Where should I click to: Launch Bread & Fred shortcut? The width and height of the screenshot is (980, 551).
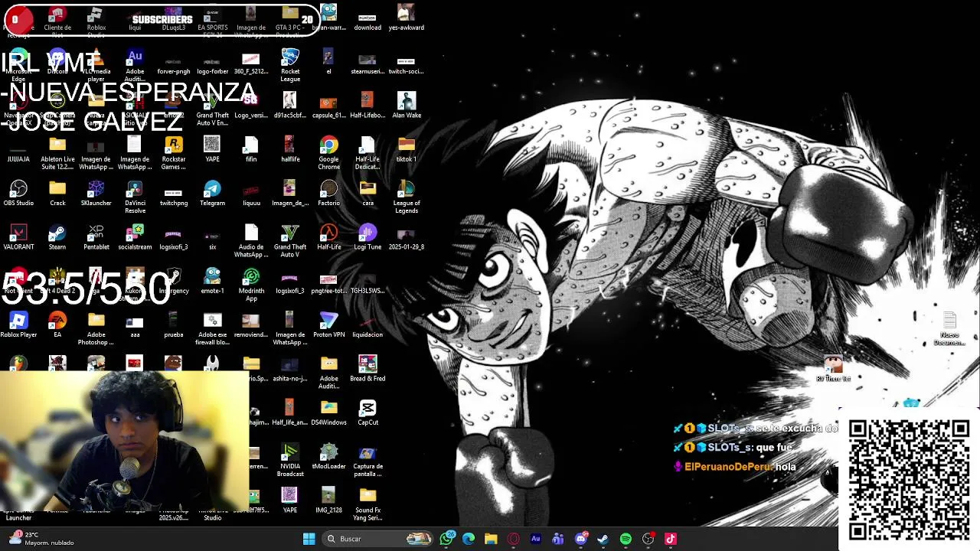tap(367, 369)
